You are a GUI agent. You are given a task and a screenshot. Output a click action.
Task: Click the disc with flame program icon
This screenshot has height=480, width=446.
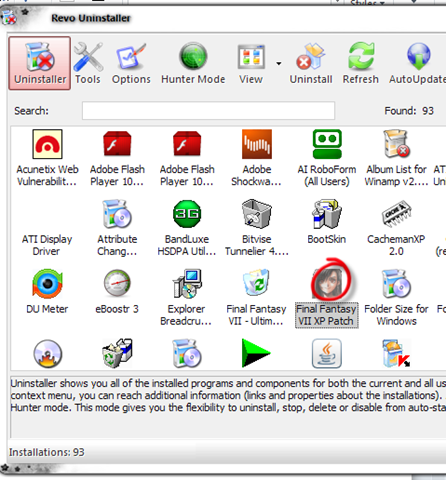click(48, 353)
